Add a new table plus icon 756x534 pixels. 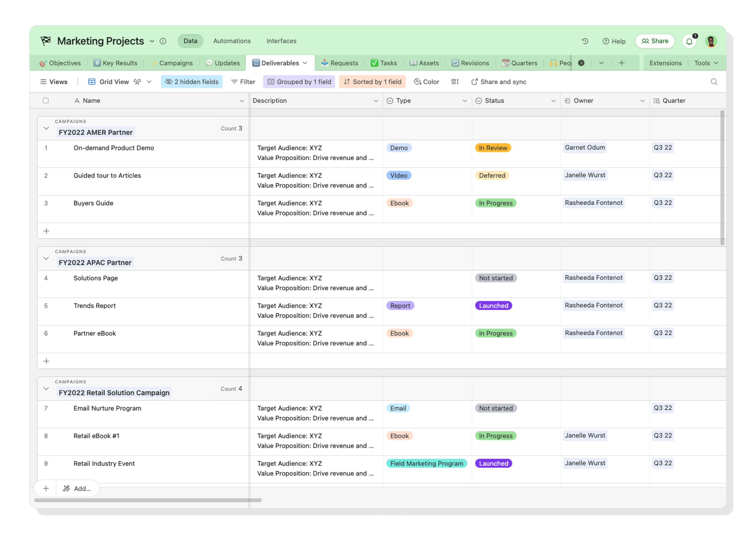pyautogui.click(x=621, y=63)
